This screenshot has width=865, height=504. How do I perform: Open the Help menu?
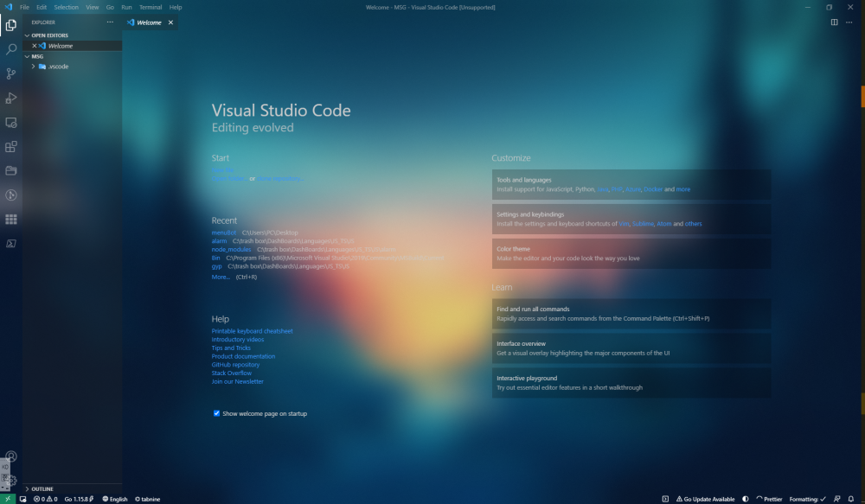(176, 7)
